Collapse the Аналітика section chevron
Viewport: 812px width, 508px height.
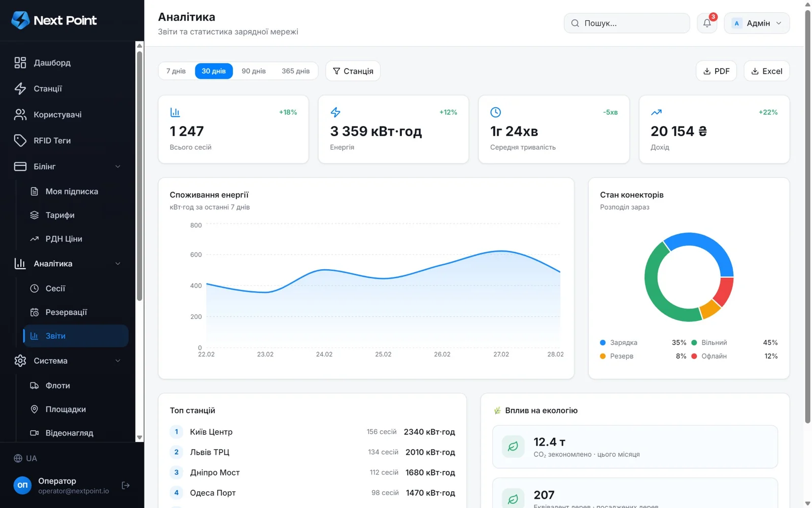(x=118, y=264)
